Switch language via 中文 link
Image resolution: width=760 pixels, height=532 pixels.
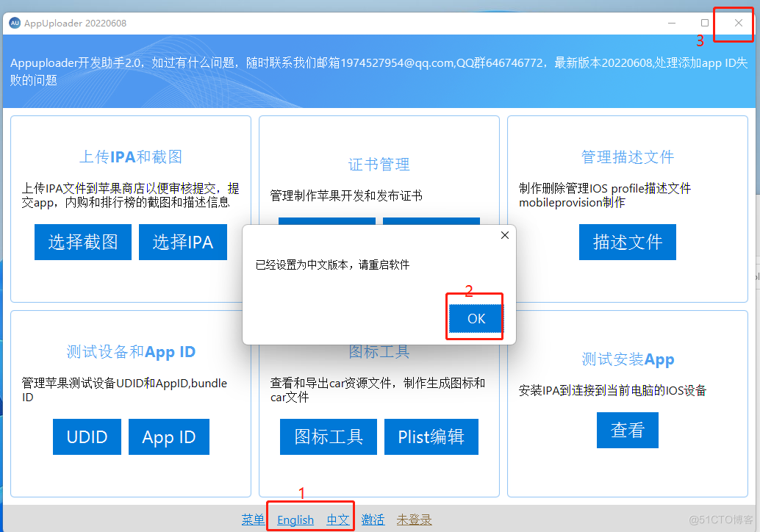[x=338, y=520]
